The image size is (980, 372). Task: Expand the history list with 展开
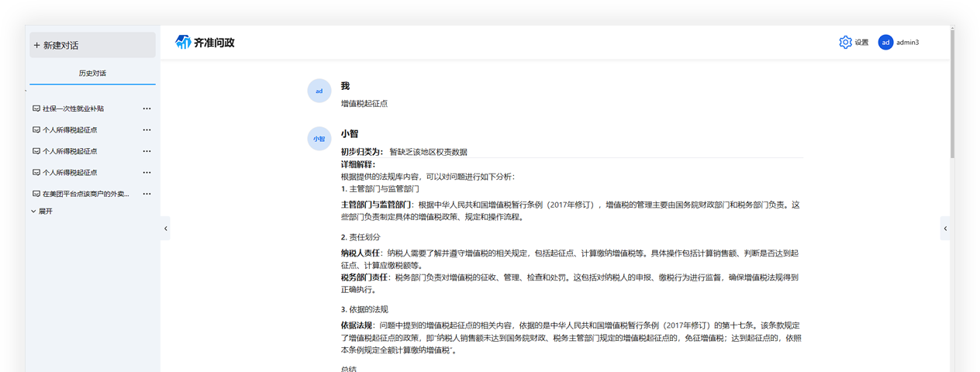42,211
